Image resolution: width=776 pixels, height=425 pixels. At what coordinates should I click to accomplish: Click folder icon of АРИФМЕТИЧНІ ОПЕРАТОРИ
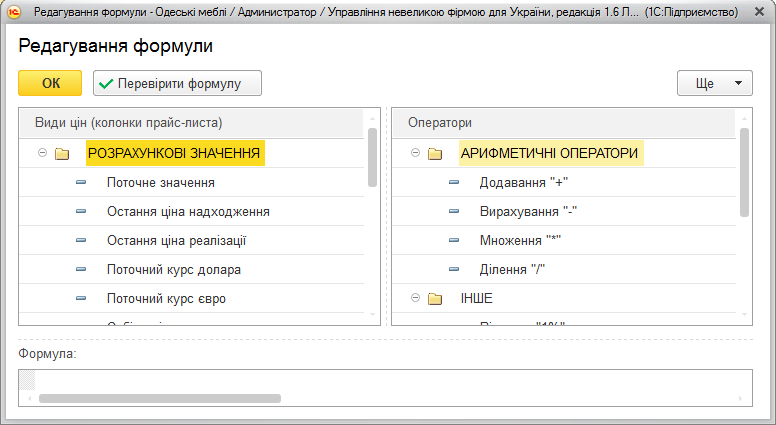tap(435, 153)
